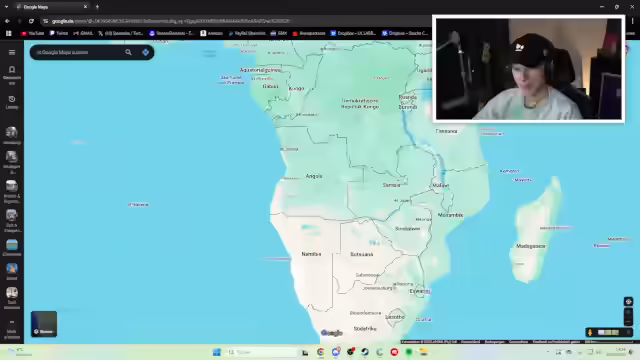Expand the more options dots in the sidebar
640x360 pixels.
pos(12,322)
